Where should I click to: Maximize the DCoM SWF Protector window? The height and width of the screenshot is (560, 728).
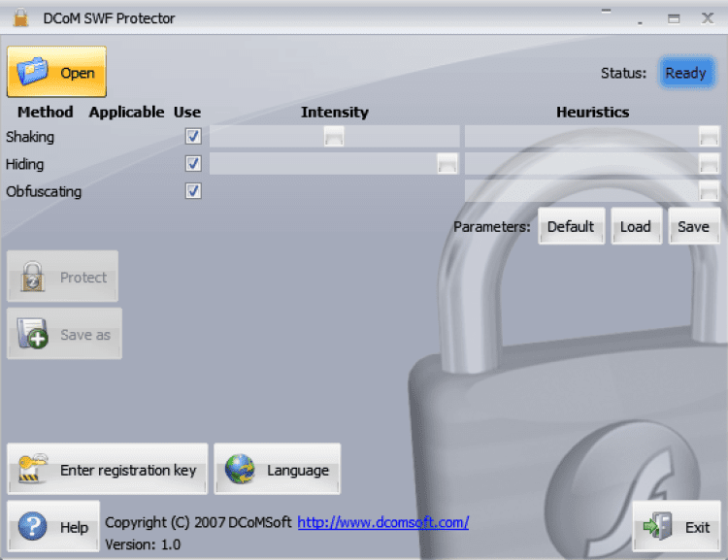(674, 18)
